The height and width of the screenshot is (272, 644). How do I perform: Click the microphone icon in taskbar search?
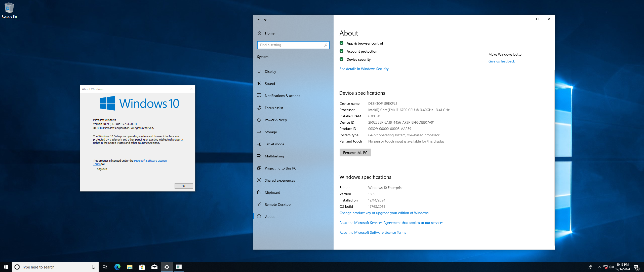click(x=93, y=267)
